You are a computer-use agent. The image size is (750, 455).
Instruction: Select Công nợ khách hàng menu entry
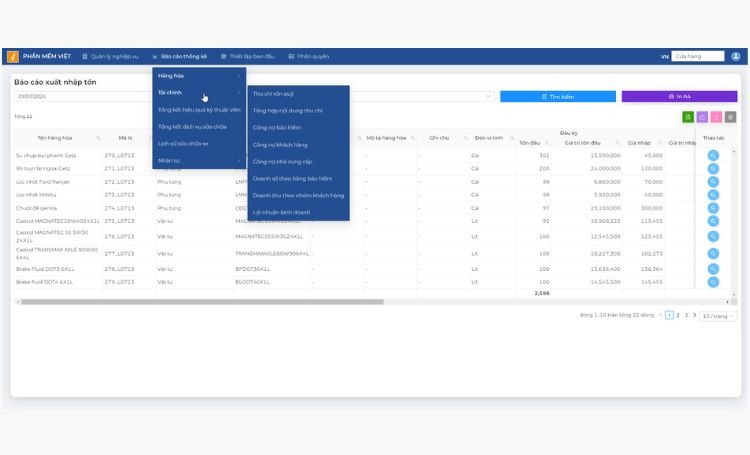click(x=298, y=144)
